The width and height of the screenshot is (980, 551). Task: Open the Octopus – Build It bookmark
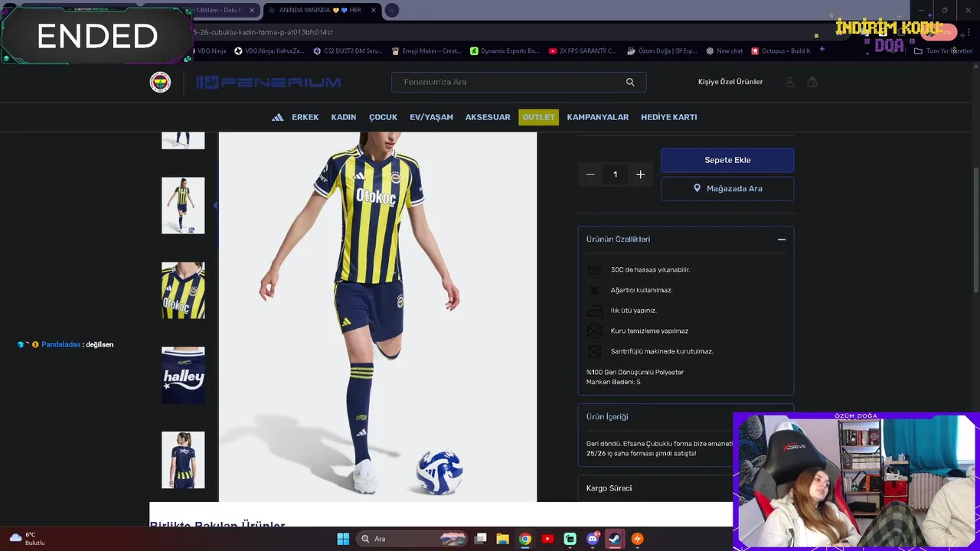point(781,51)
